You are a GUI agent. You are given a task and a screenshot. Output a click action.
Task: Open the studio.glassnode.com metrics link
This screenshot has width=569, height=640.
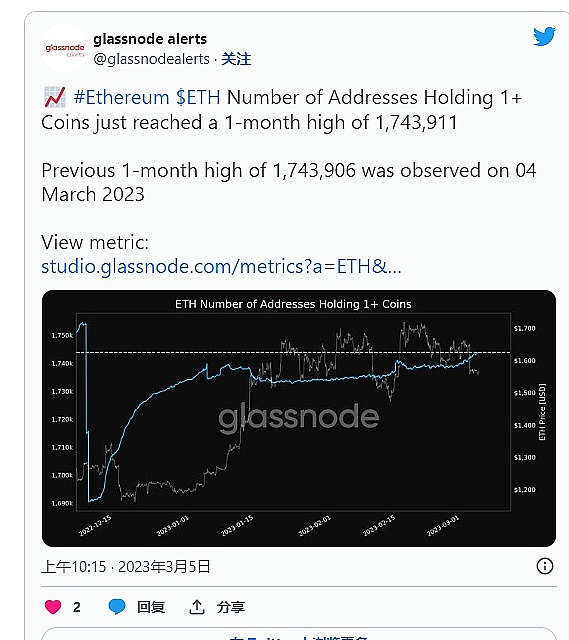pos(221,267)
